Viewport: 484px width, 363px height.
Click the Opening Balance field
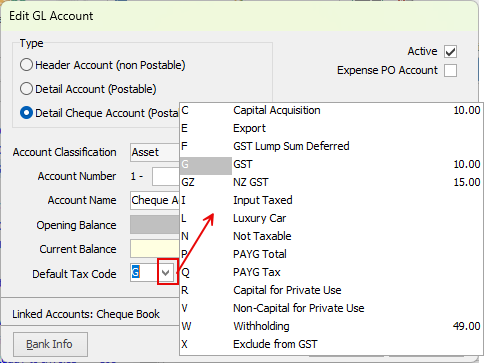(155, 225)
